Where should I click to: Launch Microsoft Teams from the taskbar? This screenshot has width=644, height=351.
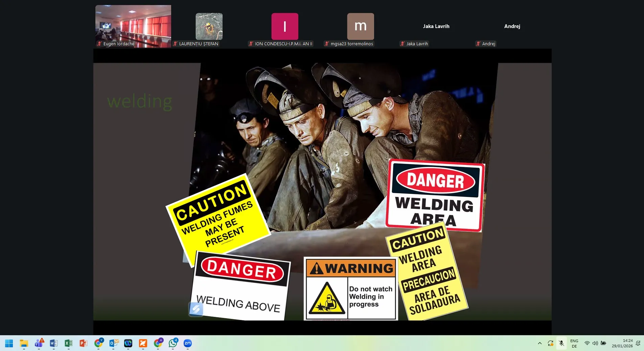[39, 343]
